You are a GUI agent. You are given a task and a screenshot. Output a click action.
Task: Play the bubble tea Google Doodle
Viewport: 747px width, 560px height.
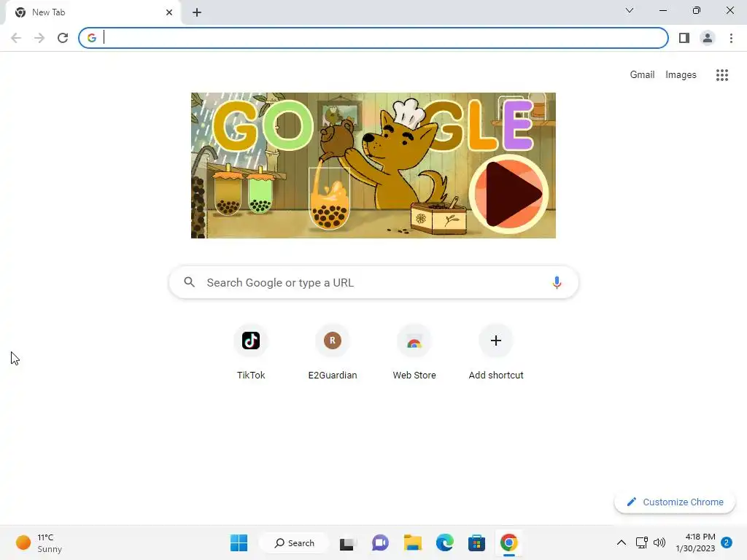pos(508,194)
